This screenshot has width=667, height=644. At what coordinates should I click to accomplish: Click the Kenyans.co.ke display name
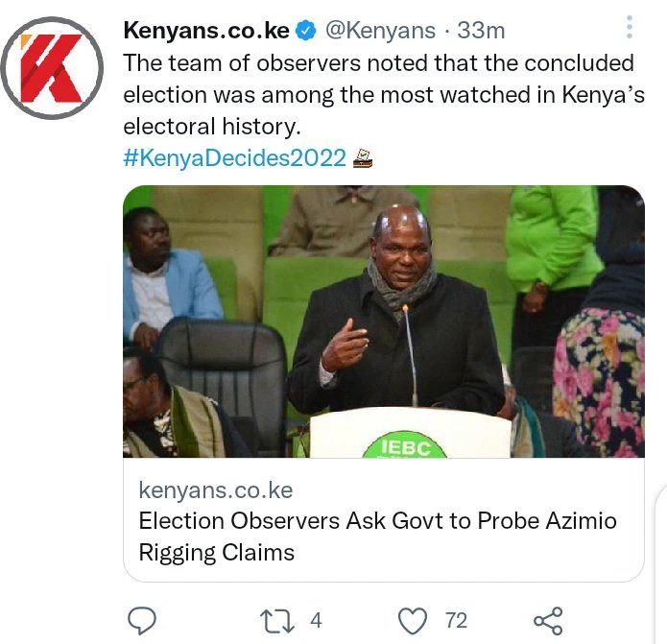206,31
